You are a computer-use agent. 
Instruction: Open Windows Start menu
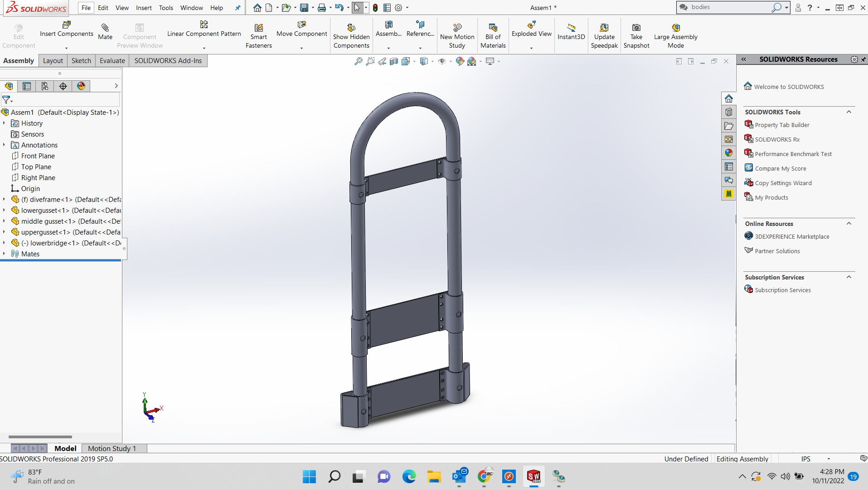coord(309,477)
